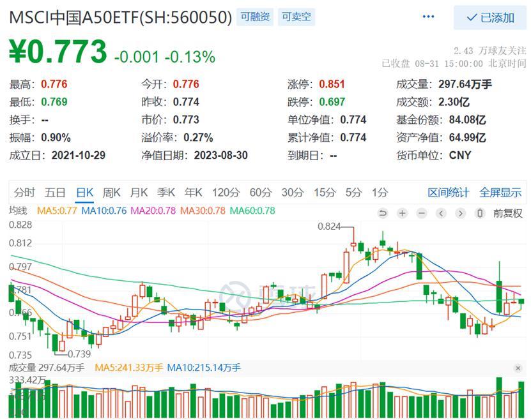The width and height of the screenshot is (531, 420).
Task: Open the 成交量 indicator selector
Action: [x=26, y=367]
